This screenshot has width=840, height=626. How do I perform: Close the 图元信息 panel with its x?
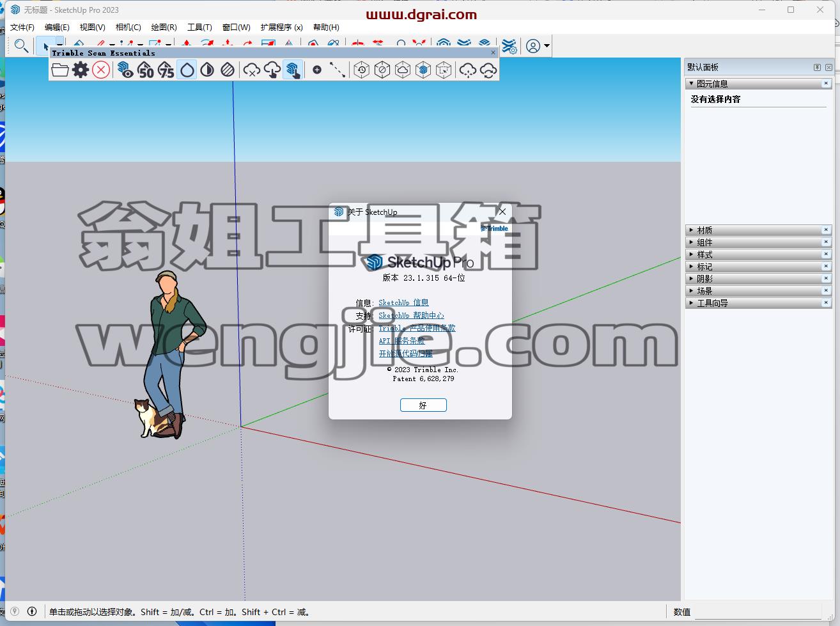826,84
